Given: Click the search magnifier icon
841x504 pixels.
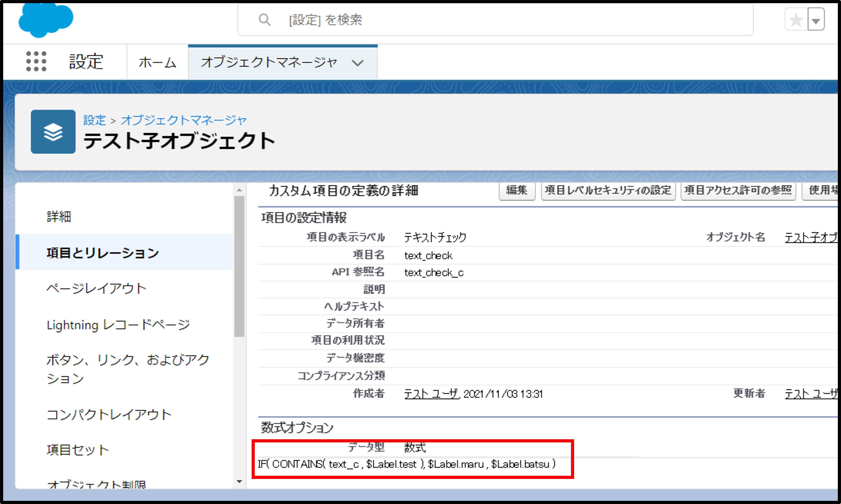Looking at the screenshot, I should [x=264, y=20].
